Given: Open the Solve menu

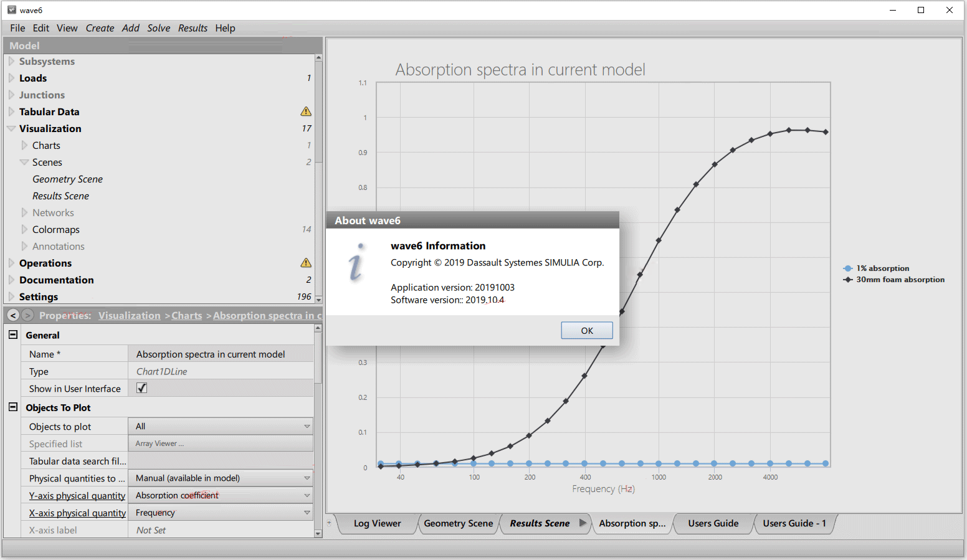Looking at the screenshot, I should pos(158,28).
